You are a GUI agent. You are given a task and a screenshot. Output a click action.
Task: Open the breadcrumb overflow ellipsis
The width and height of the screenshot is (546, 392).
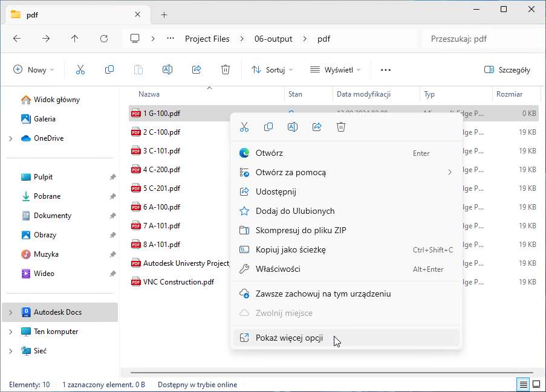pyautogui.click(x=171, y=39)
